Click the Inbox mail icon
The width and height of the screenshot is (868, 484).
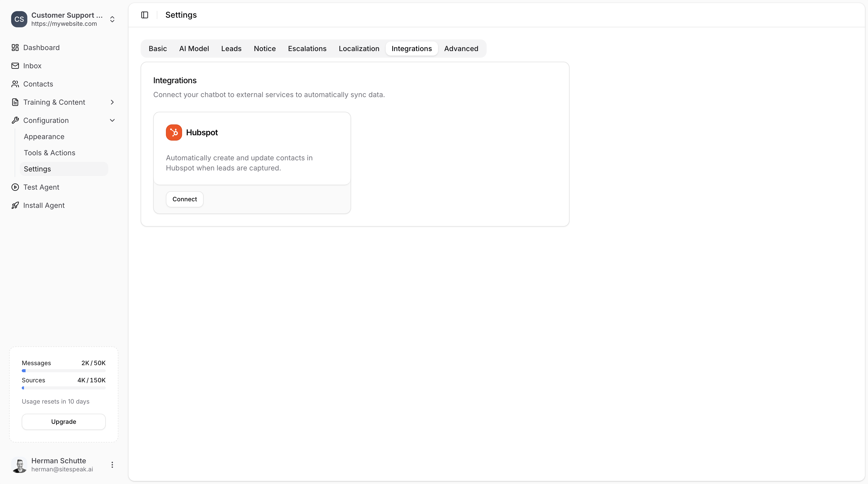[x=15, y=66]
